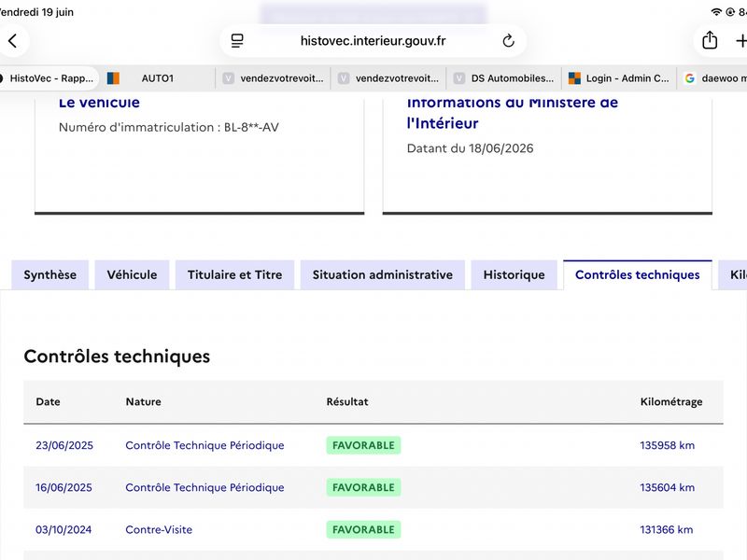Open the page reader menu icon
This screenshot has width=747, height=560.
(237, 41)
